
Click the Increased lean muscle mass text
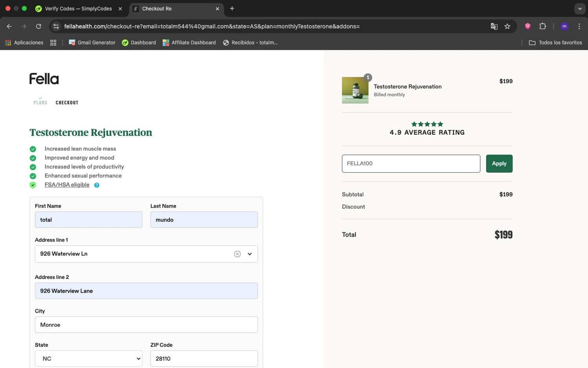coord(80,149)
